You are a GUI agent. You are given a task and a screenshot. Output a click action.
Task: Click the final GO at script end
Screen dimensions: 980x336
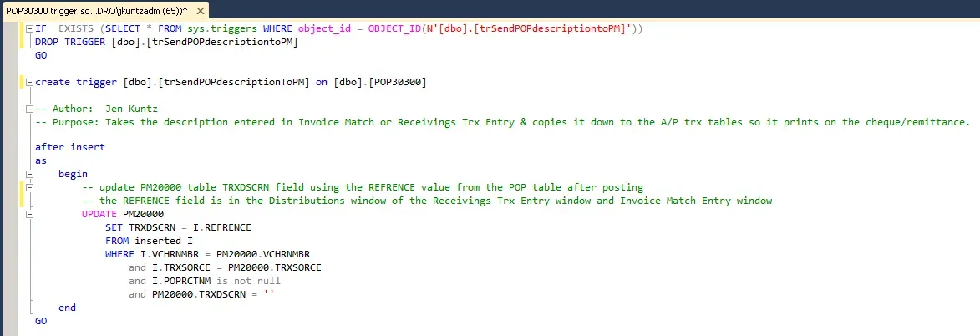[x=41, y=320]
